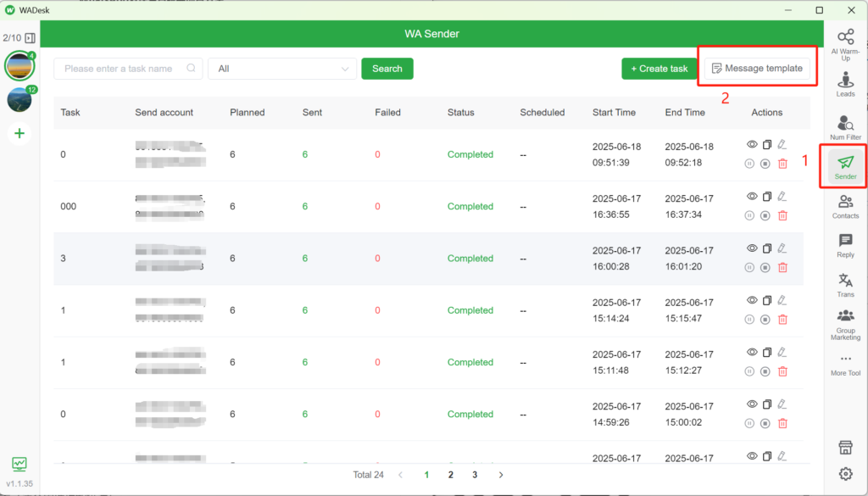Edit the task started at 16:00:28

click(x=782, y=248)
